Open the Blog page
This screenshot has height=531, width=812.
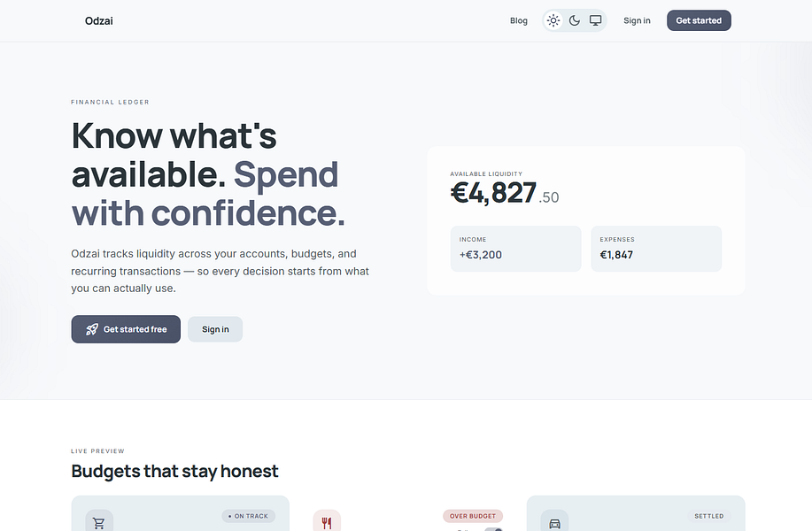[518, 20]
